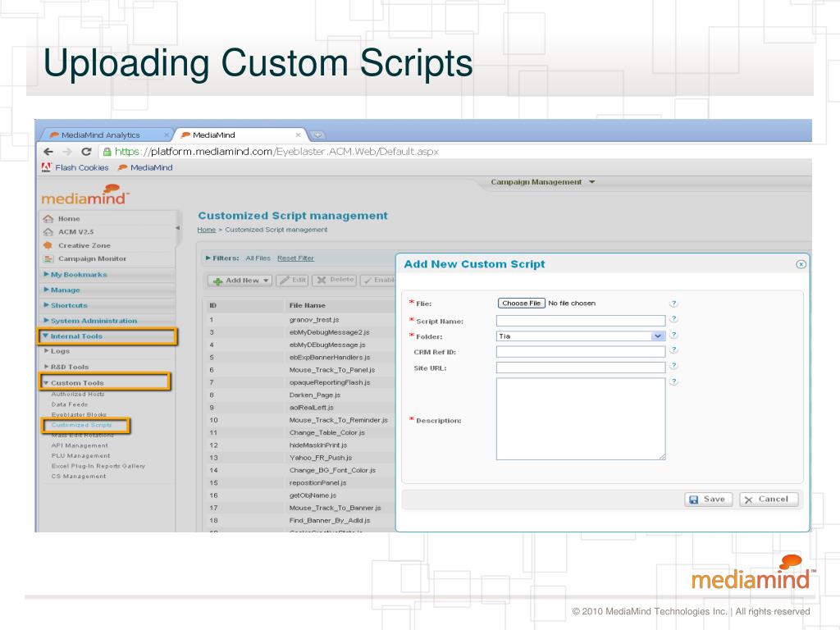Open Data Feeds tree item
Viewport: 840px width, 630px height.
tap(69, 404)
